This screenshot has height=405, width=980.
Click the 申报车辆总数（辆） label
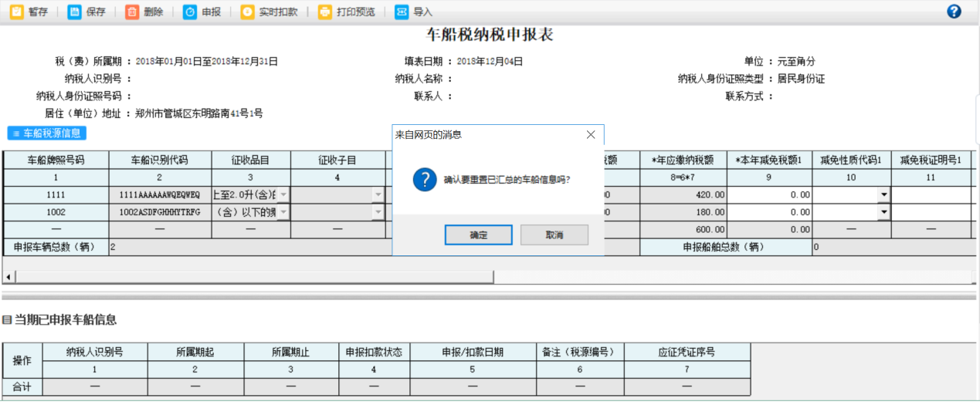pyautogui.click(x=56, y=247)
